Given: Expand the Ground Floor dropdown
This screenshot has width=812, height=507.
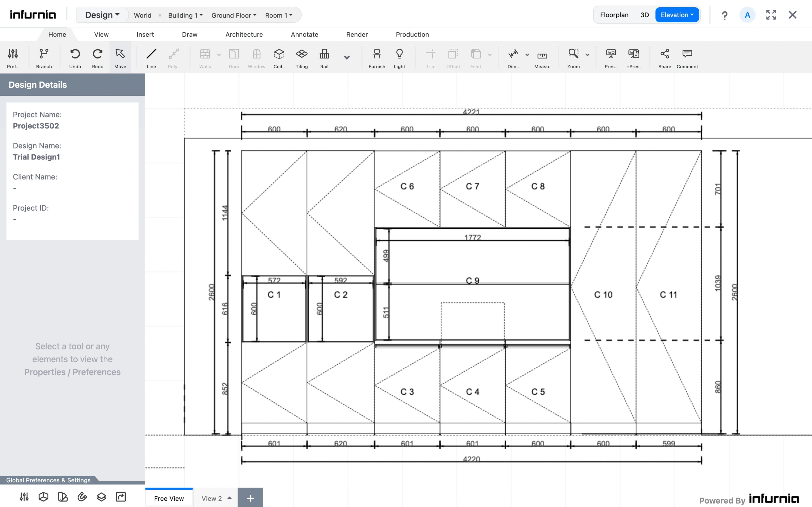Looking at the screenshot, I should click(234, 15).
